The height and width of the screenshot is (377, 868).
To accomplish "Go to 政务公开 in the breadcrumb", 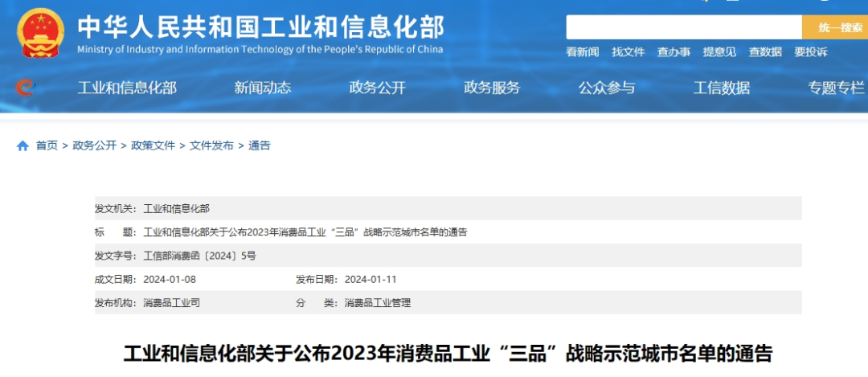I will tap(95, 145).
